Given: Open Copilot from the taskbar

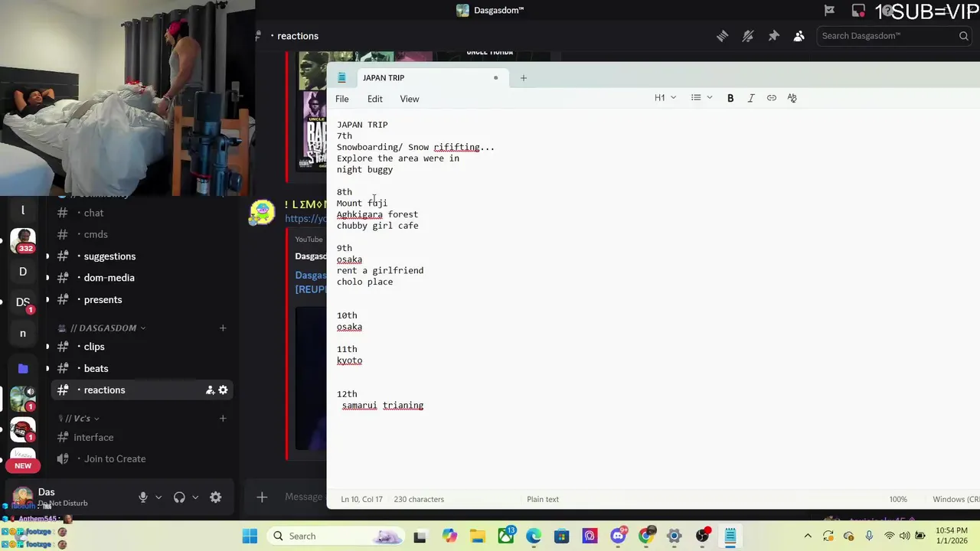Looking at the screenshot, I should point(449,536).
